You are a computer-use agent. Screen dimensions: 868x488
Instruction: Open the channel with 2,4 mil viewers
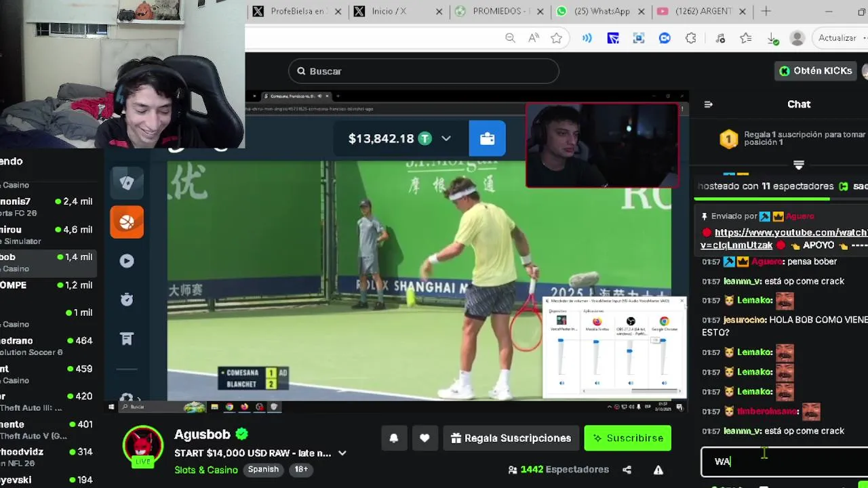coord(47,206)
